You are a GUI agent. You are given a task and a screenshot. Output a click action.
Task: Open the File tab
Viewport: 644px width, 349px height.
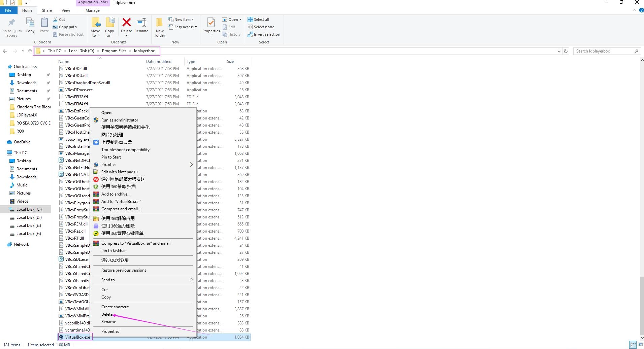pyautogui.click(x=8, y=10)
